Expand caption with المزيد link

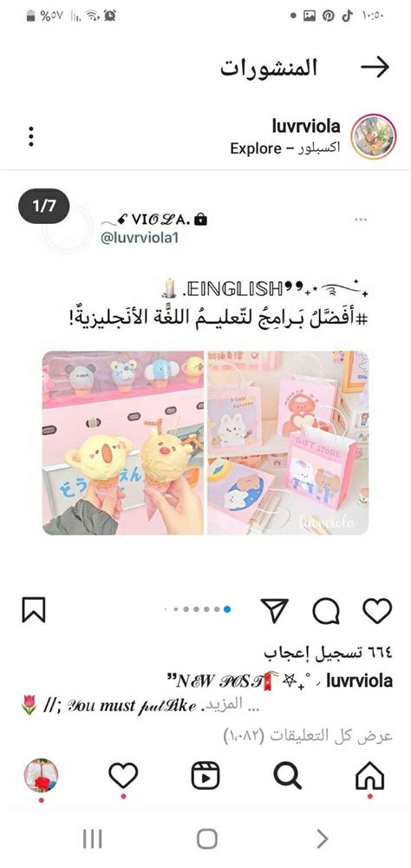[238, 706]
